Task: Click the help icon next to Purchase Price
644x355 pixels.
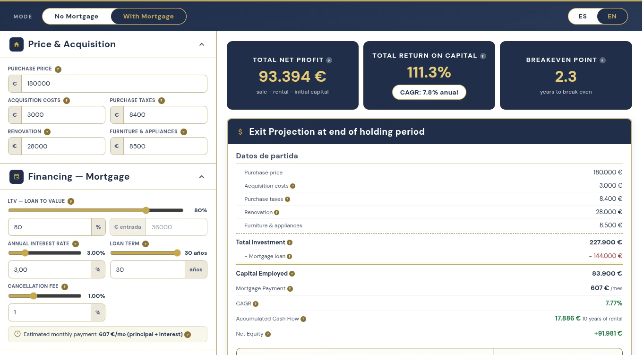Action: click(58, 69)
